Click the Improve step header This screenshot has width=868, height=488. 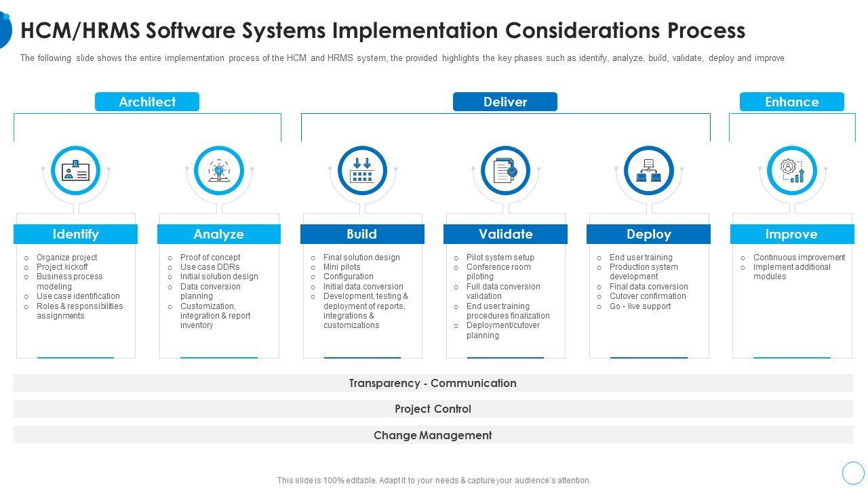tap(791, 235)
